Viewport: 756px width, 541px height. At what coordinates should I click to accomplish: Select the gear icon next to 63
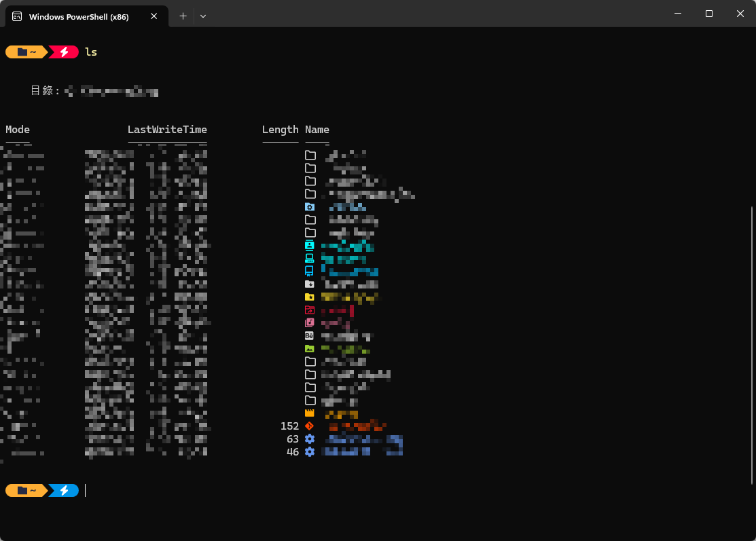coord(310,439)
